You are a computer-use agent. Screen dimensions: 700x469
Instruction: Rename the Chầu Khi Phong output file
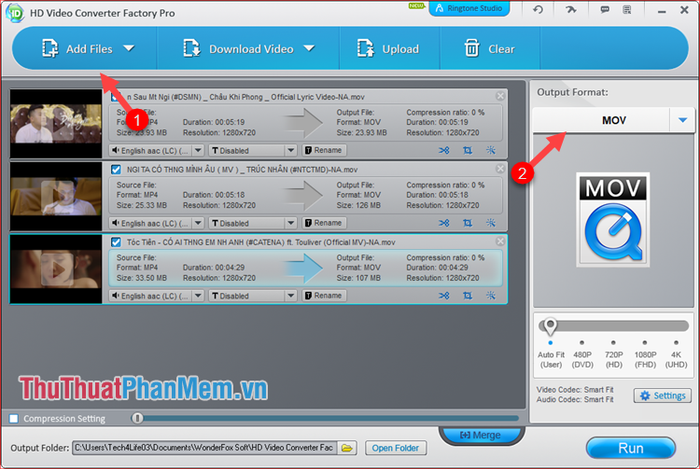324,150
